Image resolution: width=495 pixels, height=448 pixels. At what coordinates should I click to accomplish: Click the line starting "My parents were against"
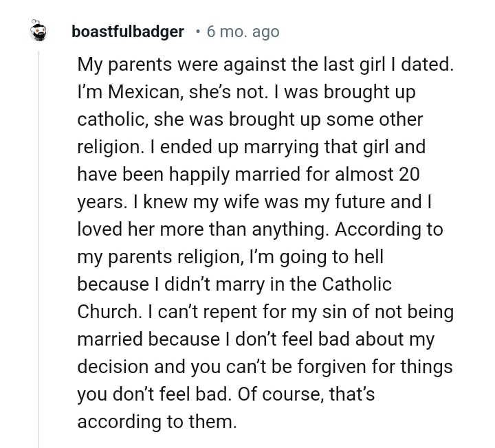point(265,65)
